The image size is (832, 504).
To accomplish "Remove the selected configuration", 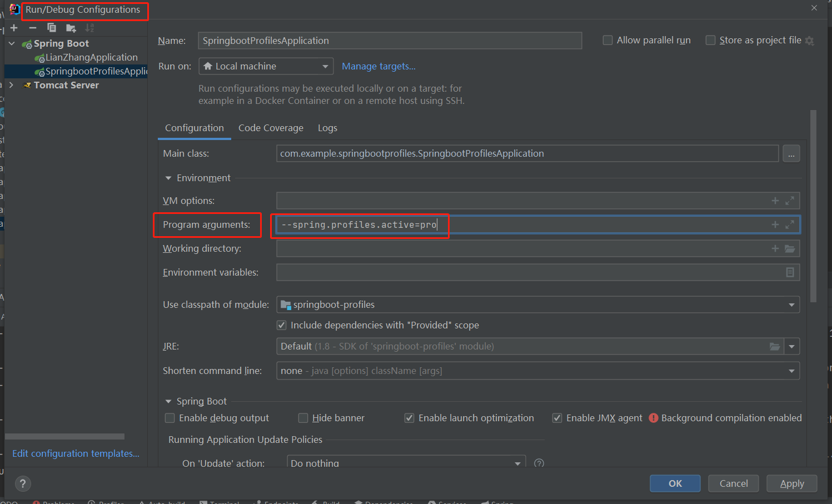I will click(x=33, y=28).
